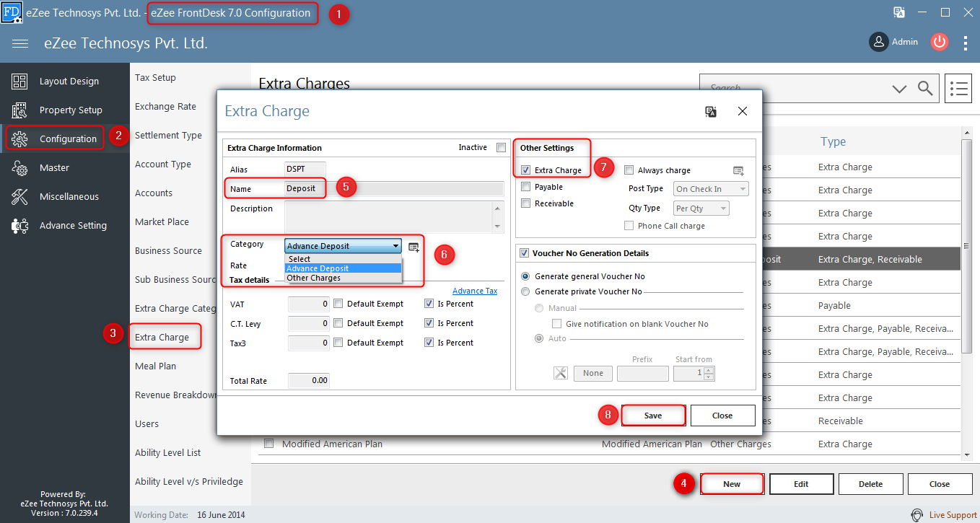This screenshot has height=523, width=980.
Task: Open the Category dropdown arrow
Action: tap(395, 246)
